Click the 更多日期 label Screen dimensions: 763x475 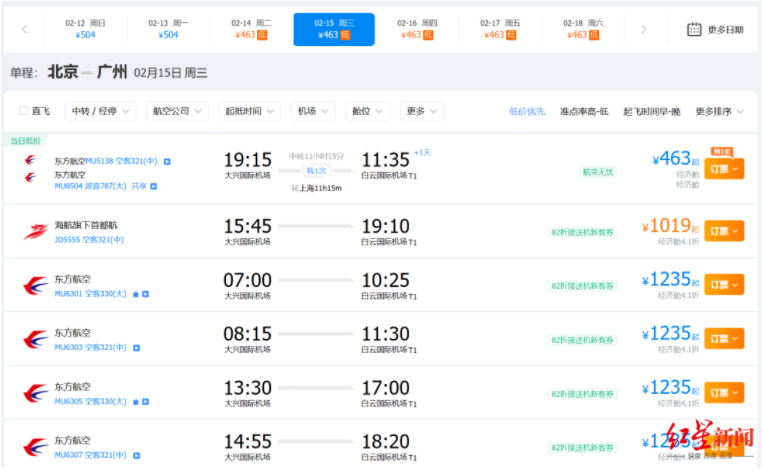click(x=725, y=30)
